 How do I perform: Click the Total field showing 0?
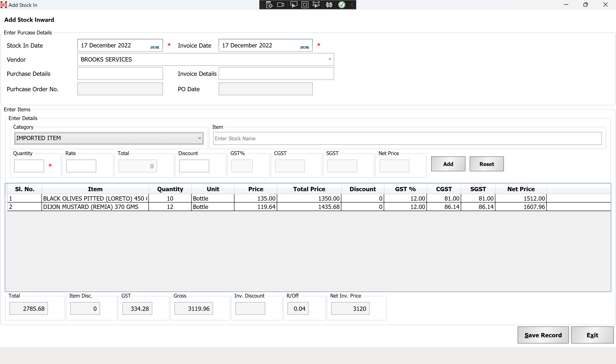click(138, 166)
